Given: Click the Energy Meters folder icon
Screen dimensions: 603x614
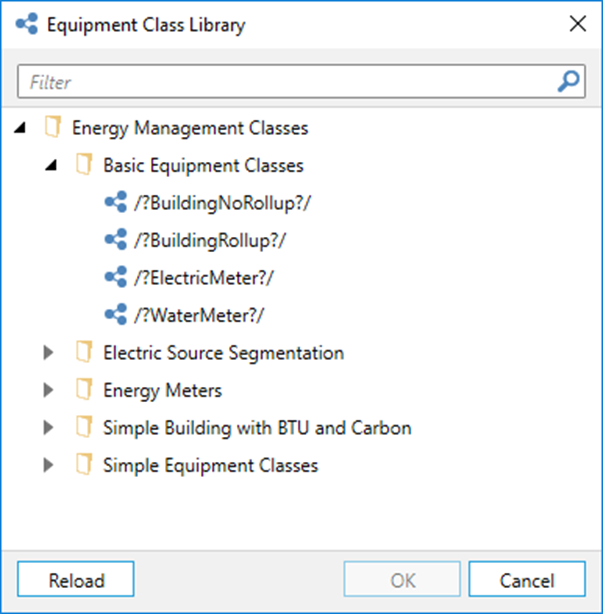Looking at the screenshot, I should click(x=84, y=389).
